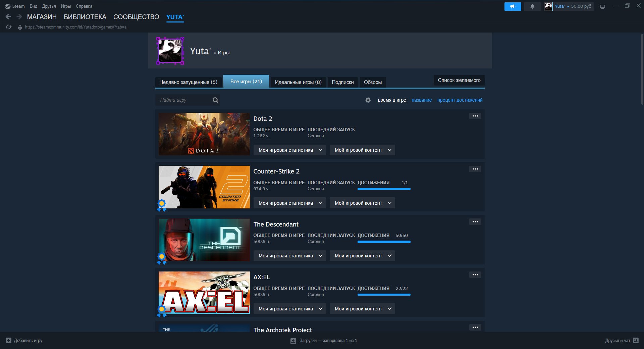The image size is (644, 349).
Task: Expand Counter-Strike 2 'Мой игровой контент' dropdown
Action: pyautogui.click(x=362, y=203)
